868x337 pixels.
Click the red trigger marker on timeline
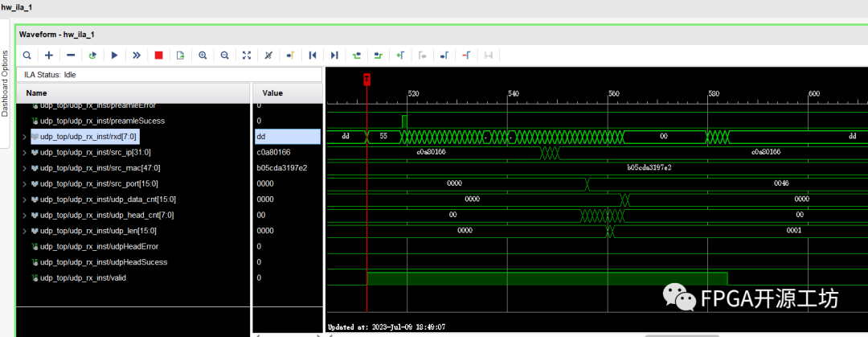366,78
